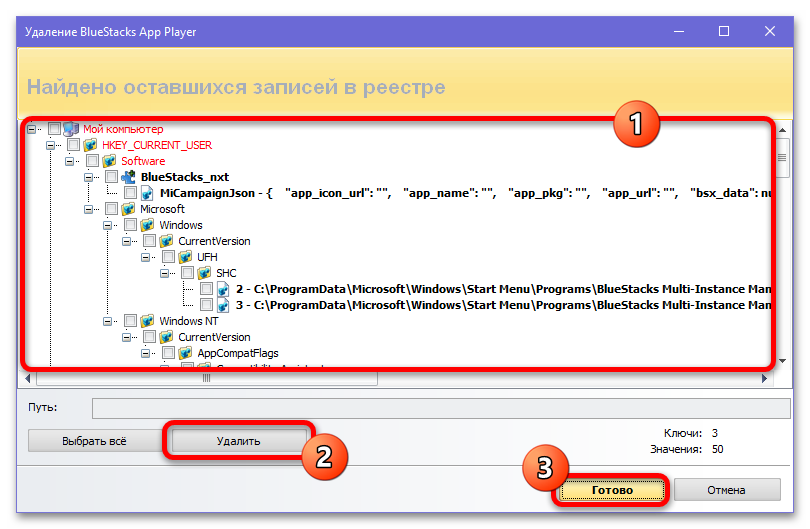810x529 pixels.
Task: Collapse the Мой компьютер tree node
Action: coord(32,129)
